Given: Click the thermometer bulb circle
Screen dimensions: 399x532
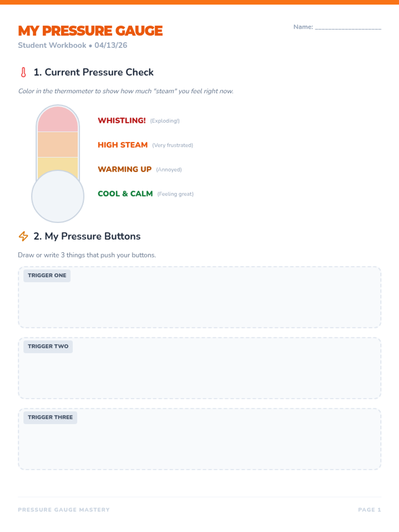Looking at the screenshot, I should [x=58, y=197].
